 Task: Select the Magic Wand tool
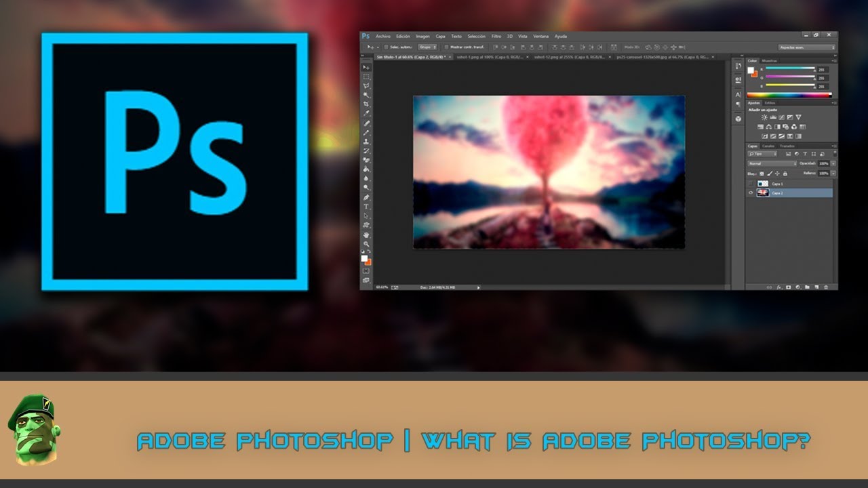[x=366, y=95]
